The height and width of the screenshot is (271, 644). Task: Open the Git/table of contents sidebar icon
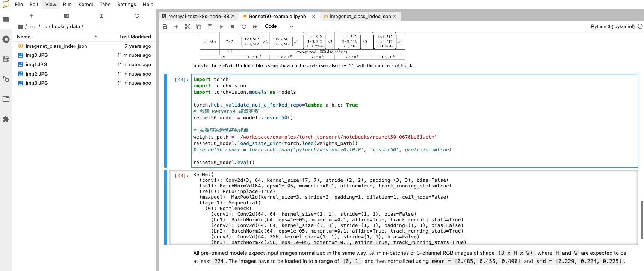point(6,59)
